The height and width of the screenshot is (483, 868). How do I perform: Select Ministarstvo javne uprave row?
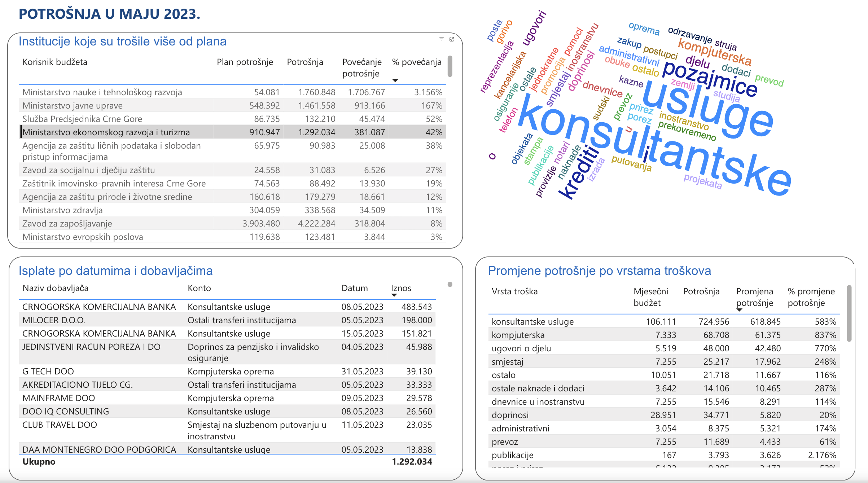[x=73, y=106]
